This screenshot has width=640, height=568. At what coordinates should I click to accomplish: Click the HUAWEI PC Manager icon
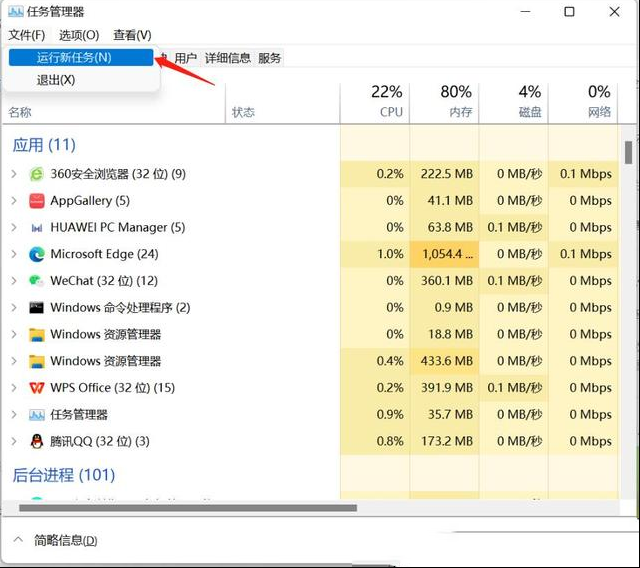point(36,228)
